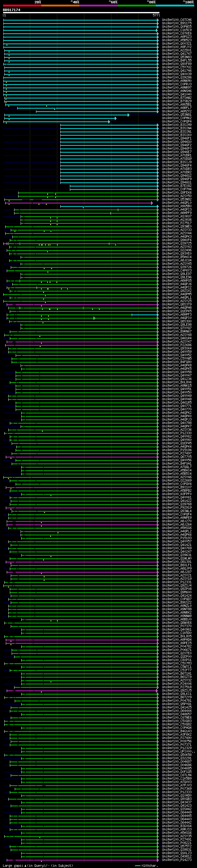Click label UniRef100_A6MZY2

point(177,111)
